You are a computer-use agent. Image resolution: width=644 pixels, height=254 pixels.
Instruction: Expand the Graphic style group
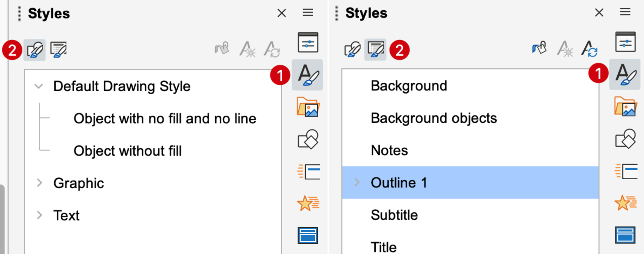click(x=39, y=183)
